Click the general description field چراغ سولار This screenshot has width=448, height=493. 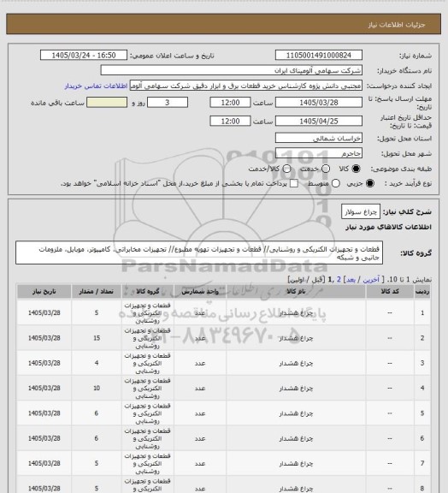[361, 212]
